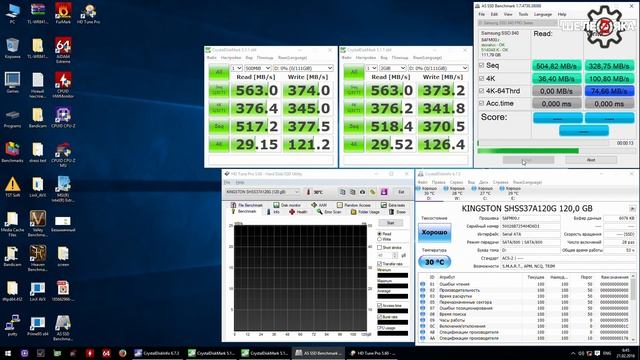Toggle Transfer rate checkbox in HD Tune
The width and height of the screenshot is (640, 360).
pos(380,264)
